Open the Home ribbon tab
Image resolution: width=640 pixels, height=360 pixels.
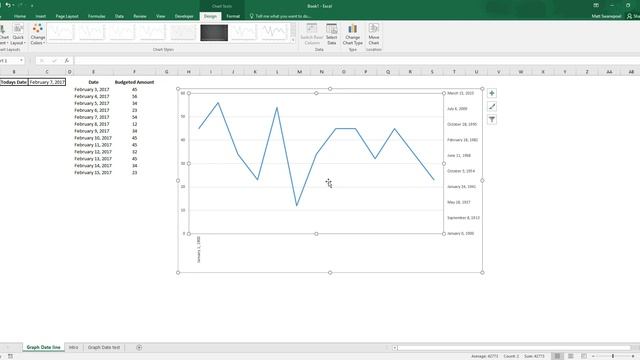[20, 16]
